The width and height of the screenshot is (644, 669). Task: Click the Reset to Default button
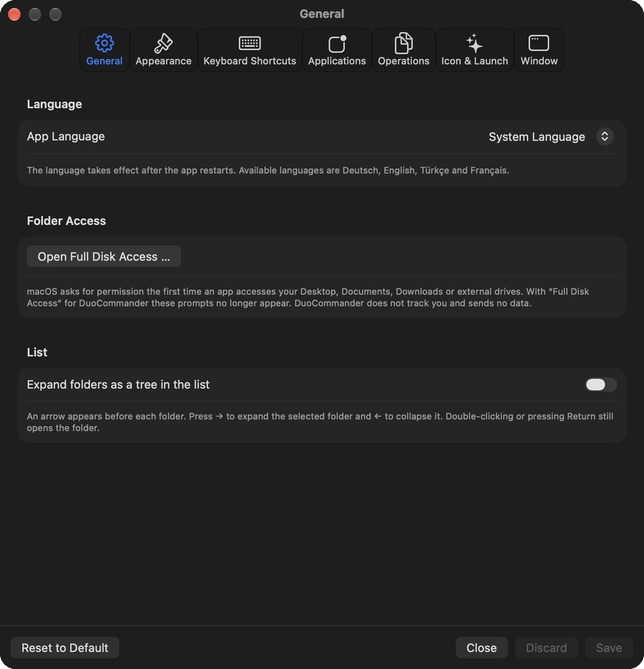tap(65, 648)
